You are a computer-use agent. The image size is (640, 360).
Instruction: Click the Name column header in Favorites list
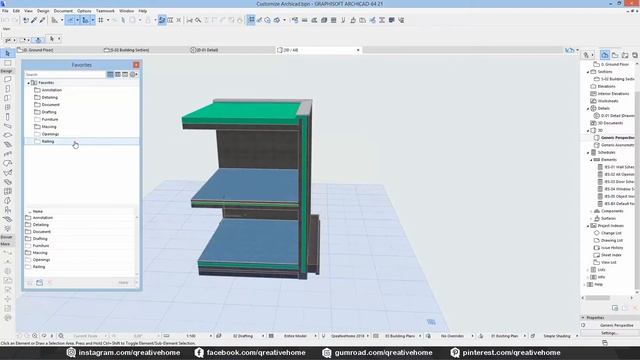(38, 211)
